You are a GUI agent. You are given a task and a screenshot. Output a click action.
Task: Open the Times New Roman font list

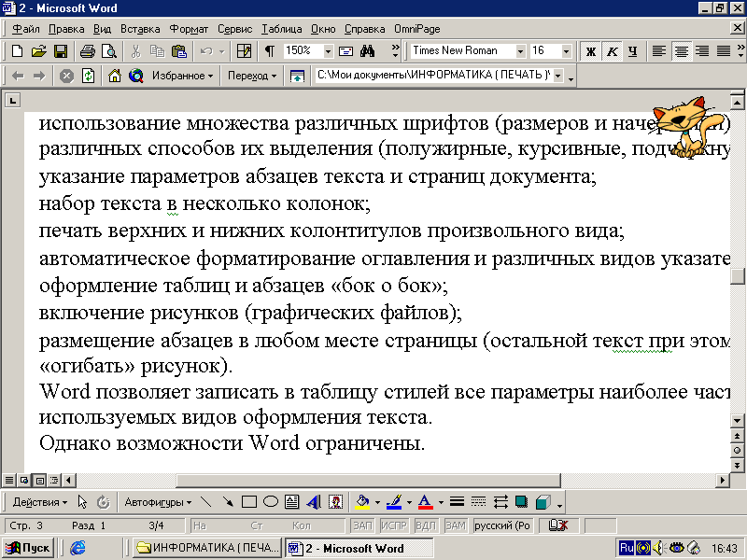pos(521,51)
